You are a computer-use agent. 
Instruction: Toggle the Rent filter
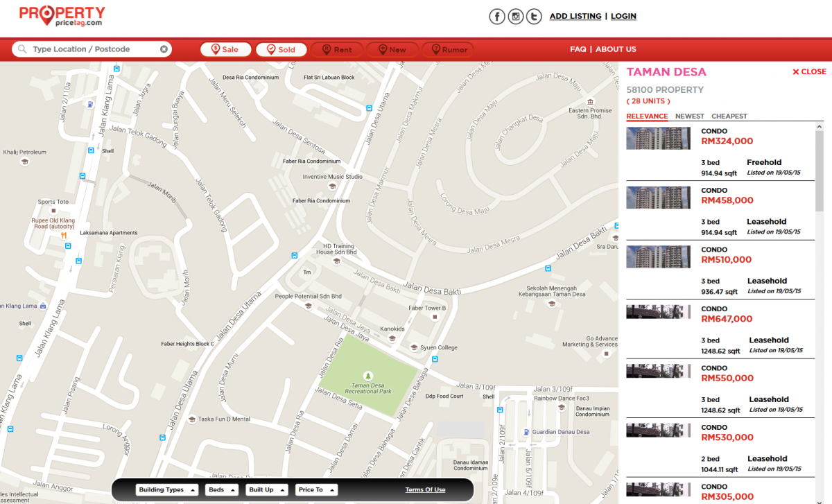click(336, 49)
